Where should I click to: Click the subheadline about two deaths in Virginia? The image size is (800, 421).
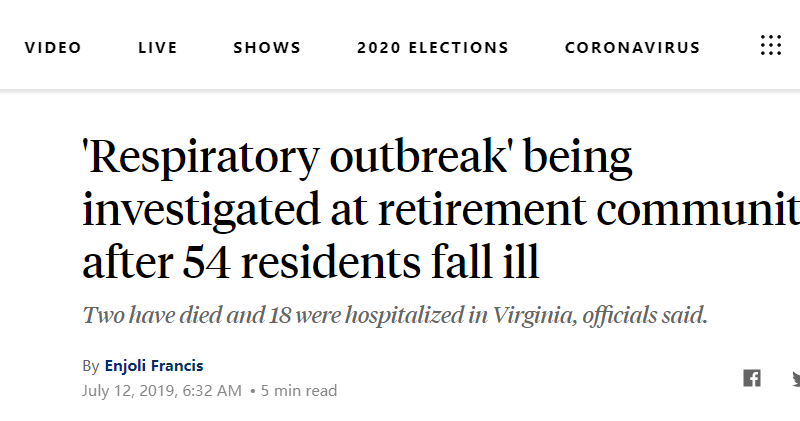[395, 316]
